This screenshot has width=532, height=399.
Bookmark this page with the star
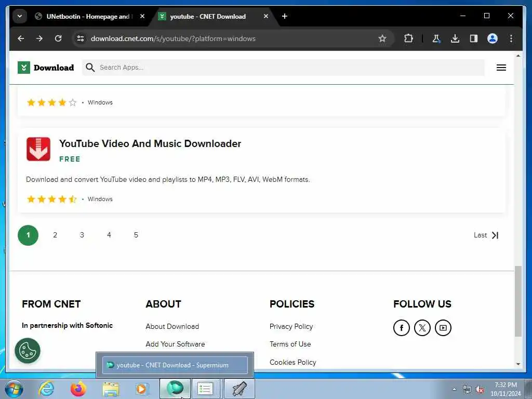click(x=382, y=38)
